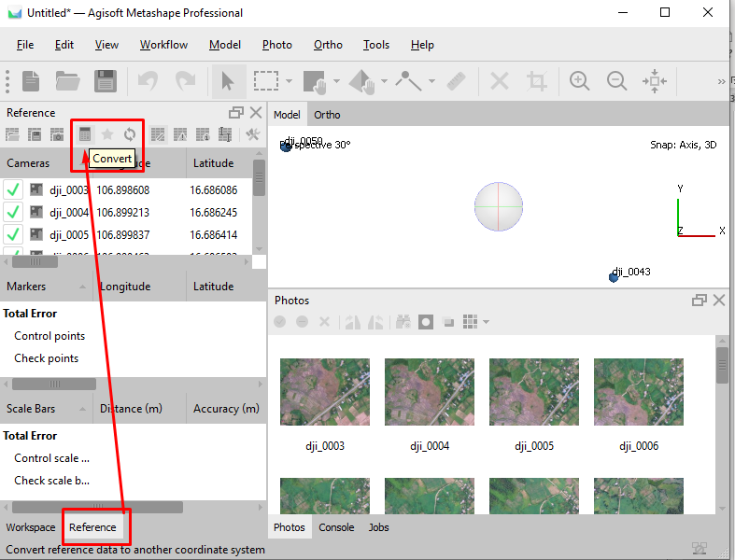
Task: Select the Draw Polyline tool
Action: click(408, 81)
